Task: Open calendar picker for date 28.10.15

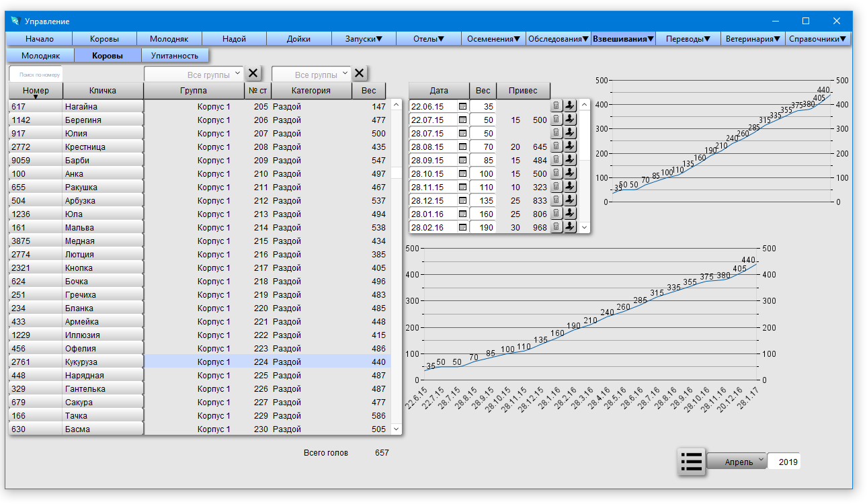Action: [x=462, y=173]
